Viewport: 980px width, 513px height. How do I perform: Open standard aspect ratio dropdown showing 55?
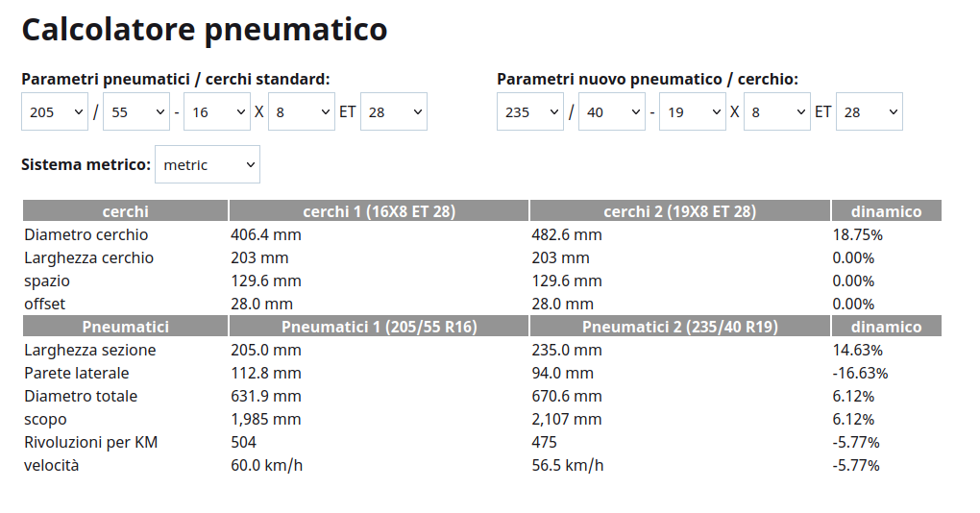[x=136, y=111]
